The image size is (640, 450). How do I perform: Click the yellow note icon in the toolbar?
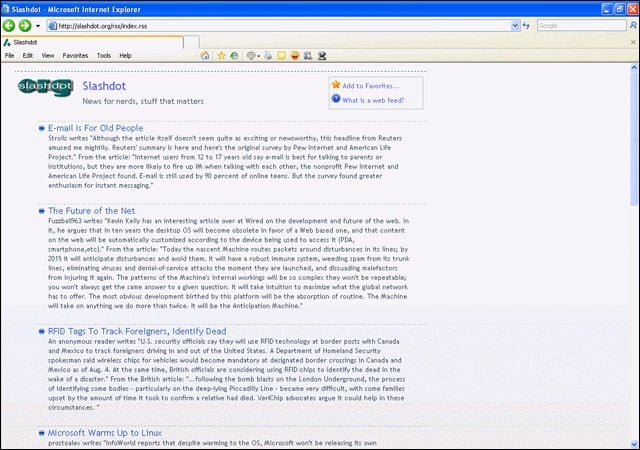[x=281, y=56]
